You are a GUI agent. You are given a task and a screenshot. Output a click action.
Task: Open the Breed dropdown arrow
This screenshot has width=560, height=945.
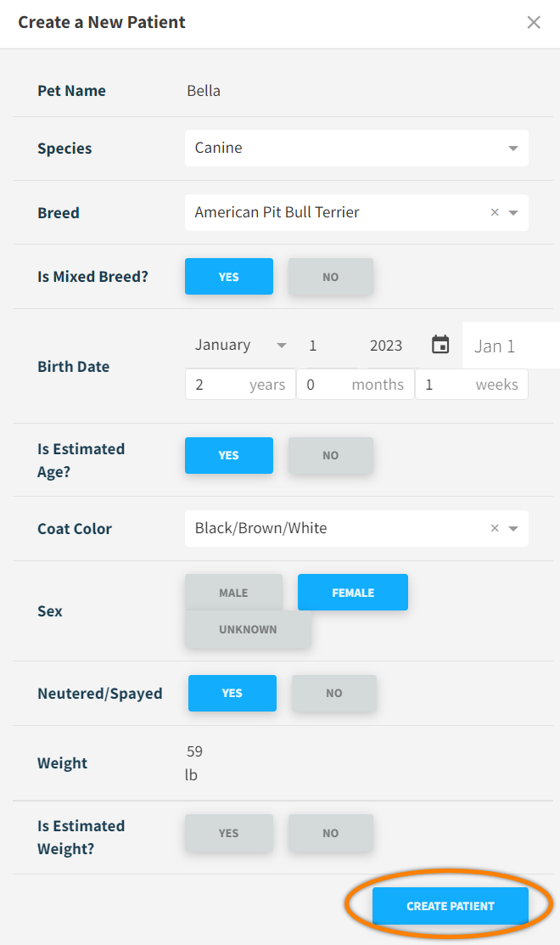click(513, 213)
